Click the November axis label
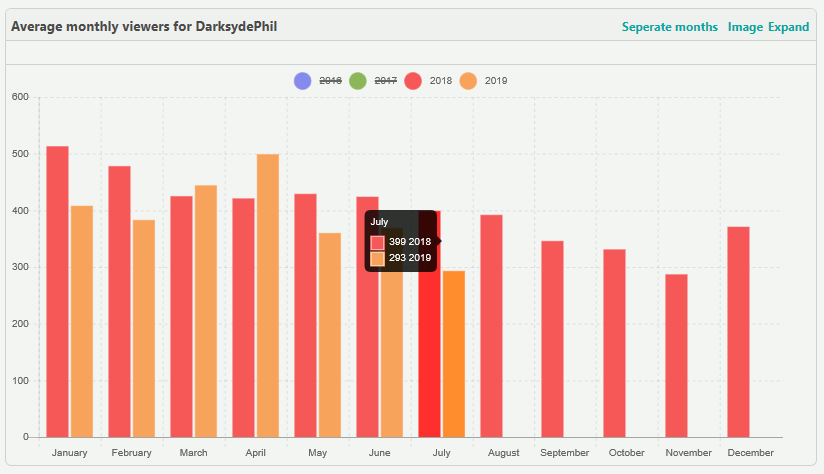824x474 pixels. coord(688,452)
